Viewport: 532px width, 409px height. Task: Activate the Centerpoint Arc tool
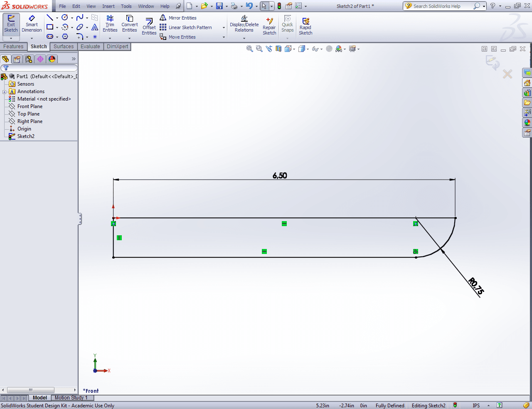click(x=65, y=27)
